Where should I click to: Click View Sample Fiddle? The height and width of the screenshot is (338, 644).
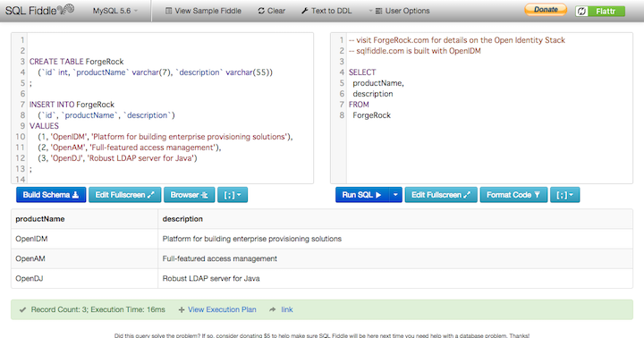pos(203,11)
